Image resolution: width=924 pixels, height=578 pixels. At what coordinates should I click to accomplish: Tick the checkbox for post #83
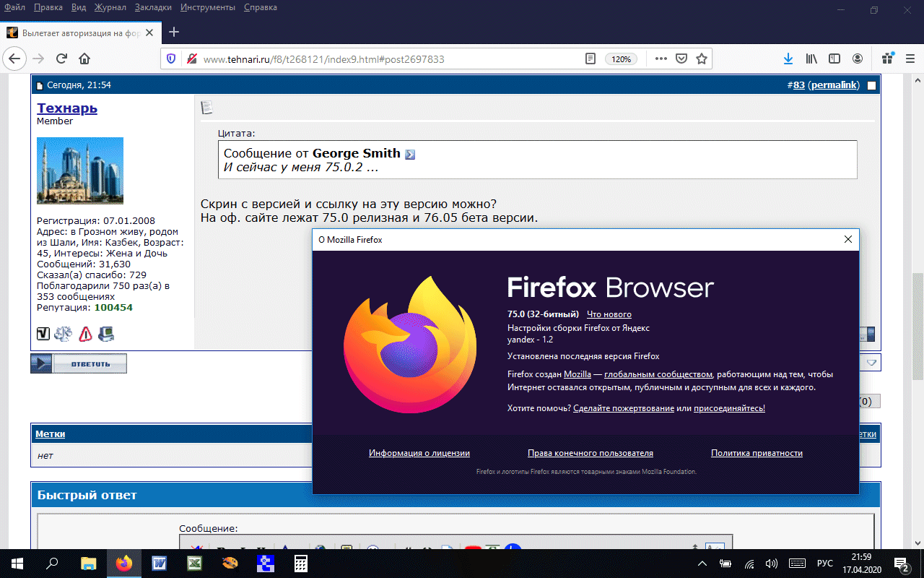tap(871, 85)
